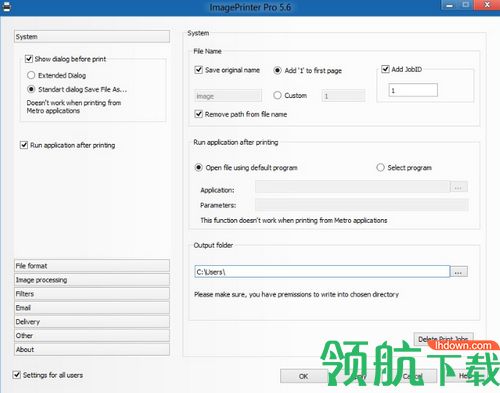Click the 'Doesn't work when printing from Metro applications' note
The width and height of the screenshot is (500, 393).
click(x=74, y=107)
